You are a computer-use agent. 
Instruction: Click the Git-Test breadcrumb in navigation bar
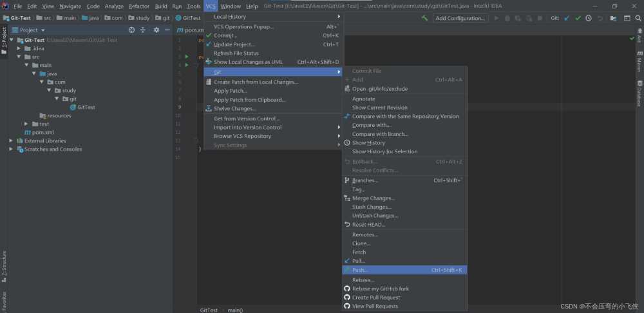point(17,18)
